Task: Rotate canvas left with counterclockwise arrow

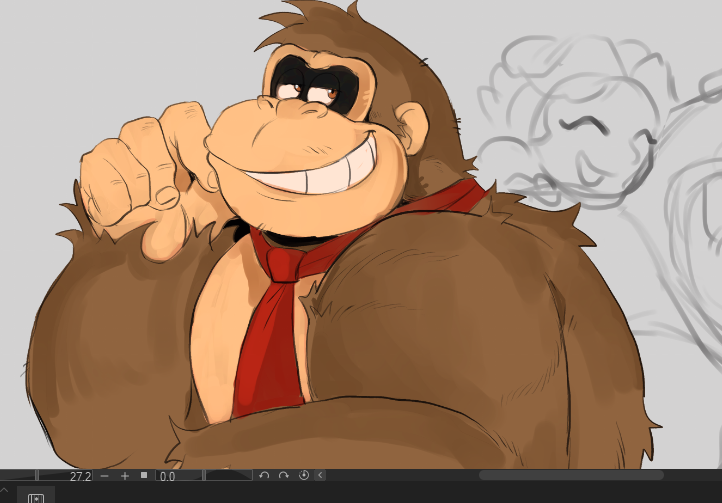Action: point(264,475)
